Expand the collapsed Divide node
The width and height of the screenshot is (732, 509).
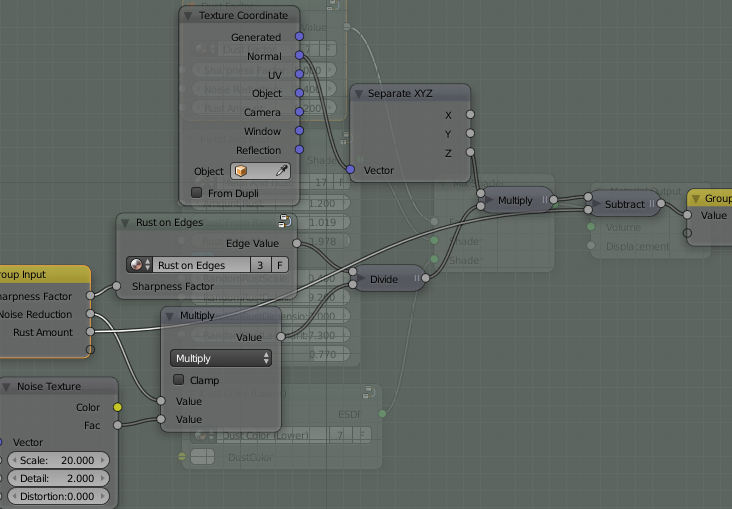tap(360, 279)
